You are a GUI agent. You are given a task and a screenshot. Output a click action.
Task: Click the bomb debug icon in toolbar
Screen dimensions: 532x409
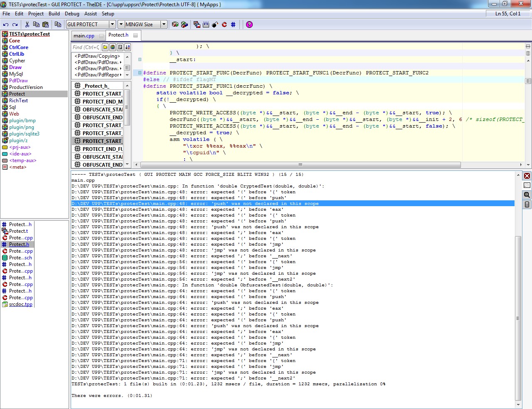pyautogui.click(x=215, y=25)
